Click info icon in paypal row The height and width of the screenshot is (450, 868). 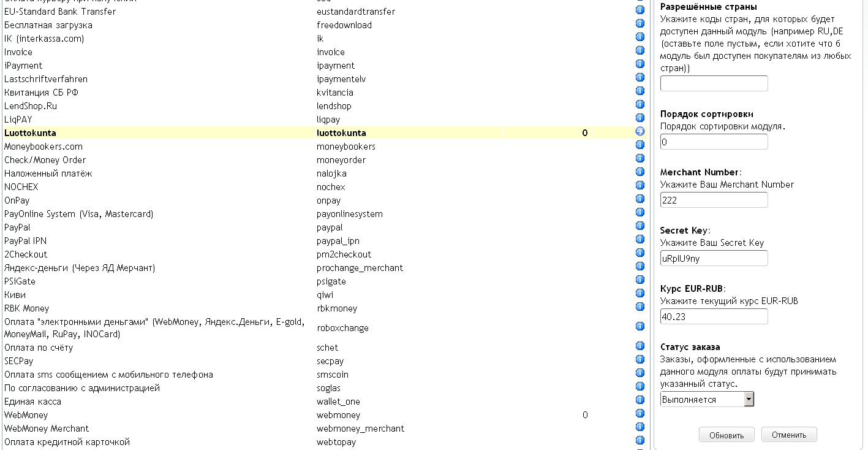[640, 226]
